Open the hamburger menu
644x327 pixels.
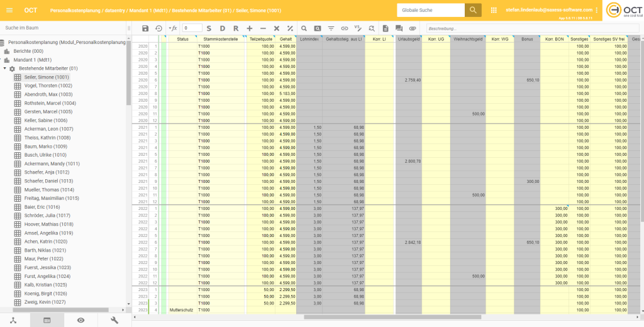click(9, 10)
